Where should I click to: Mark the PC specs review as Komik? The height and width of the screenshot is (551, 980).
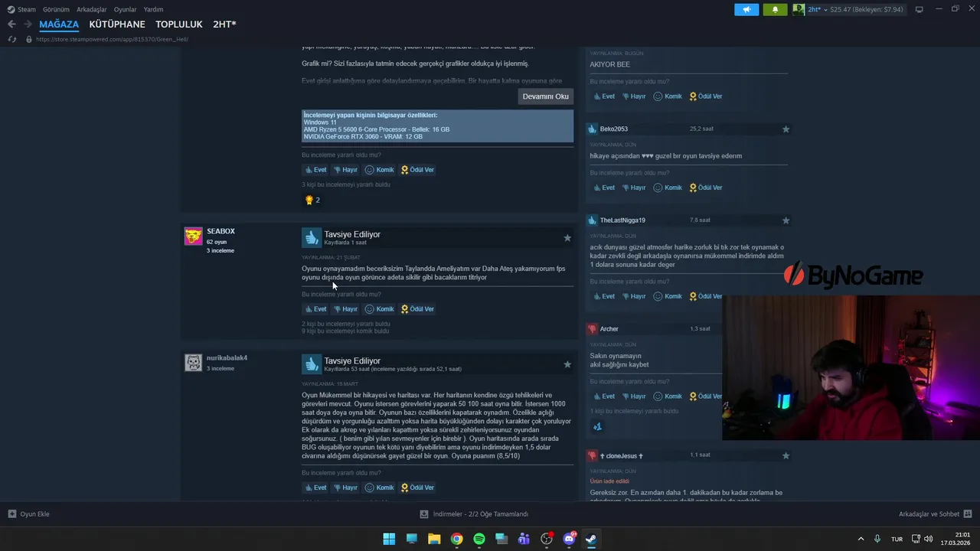coord(379,170)
